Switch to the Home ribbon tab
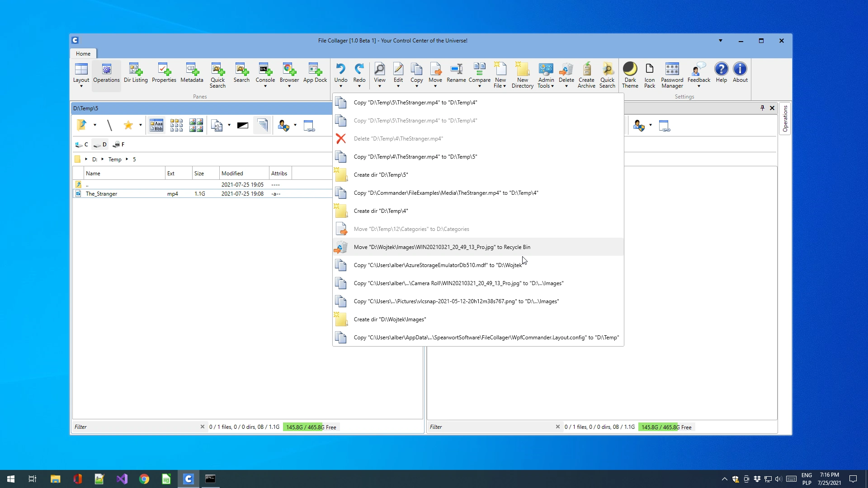This screenshot has height=488, width=868. 83,53
